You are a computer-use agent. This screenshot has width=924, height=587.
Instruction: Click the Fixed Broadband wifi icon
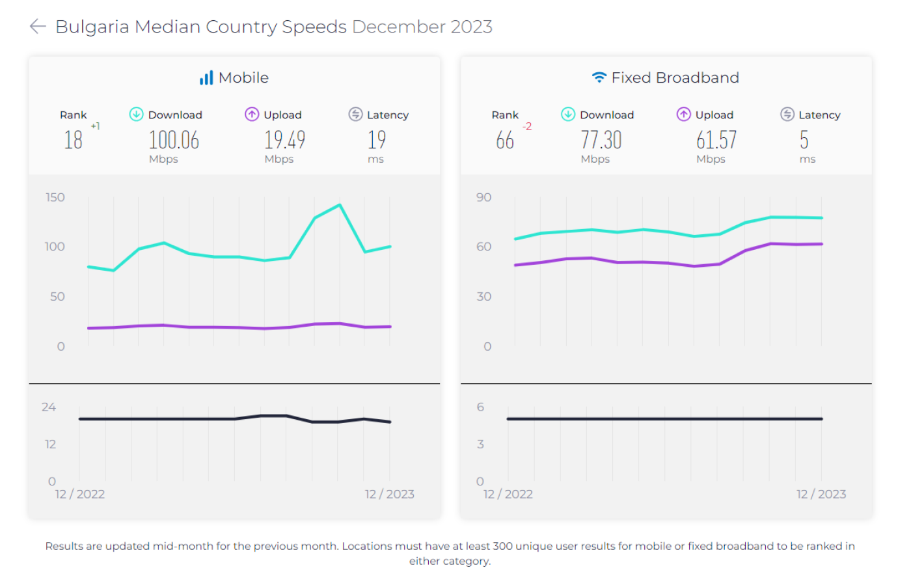click(599, 77)
